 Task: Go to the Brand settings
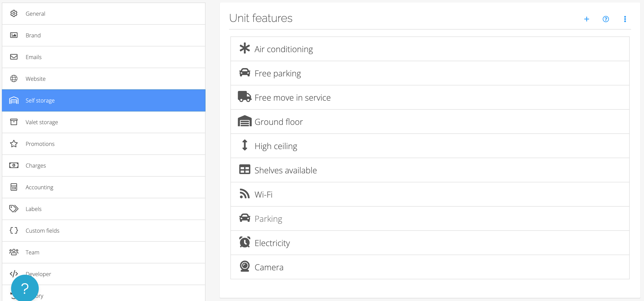[x=33, y=35]
